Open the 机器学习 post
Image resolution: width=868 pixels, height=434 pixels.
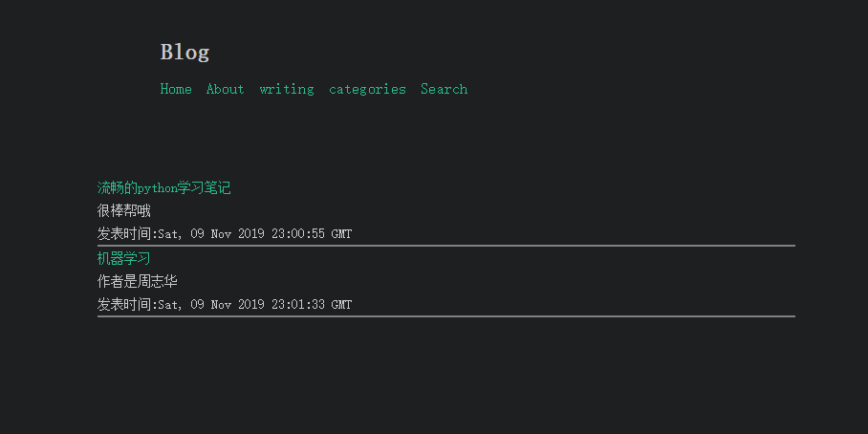(x=124, y=258)
